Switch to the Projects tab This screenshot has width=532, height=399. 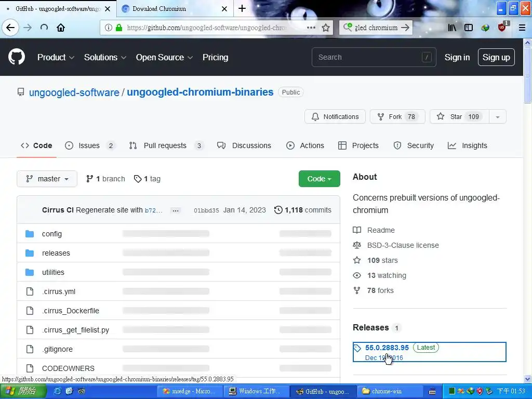(x=358, y=145)
